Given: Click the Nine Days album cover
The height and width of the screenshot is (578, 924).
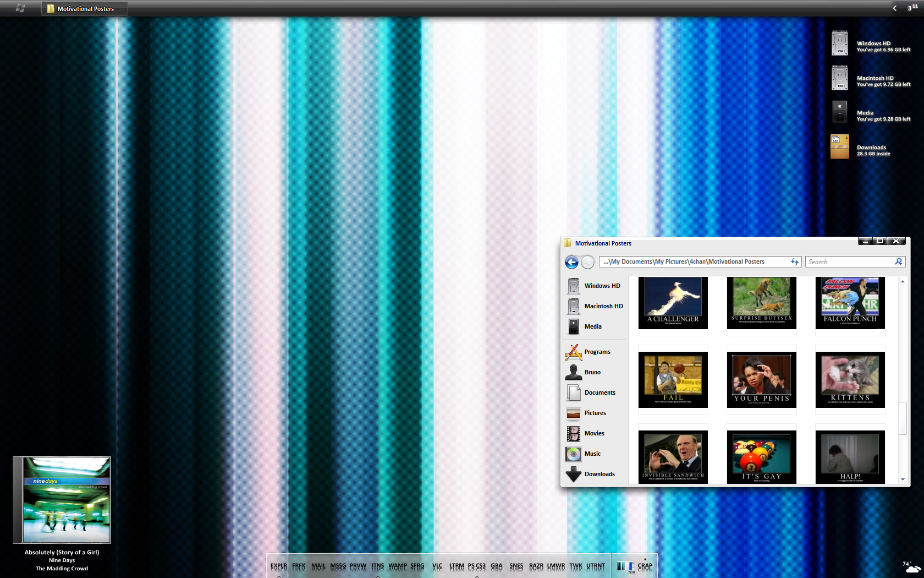Looking at the screenshot, I should click(62, 500).
